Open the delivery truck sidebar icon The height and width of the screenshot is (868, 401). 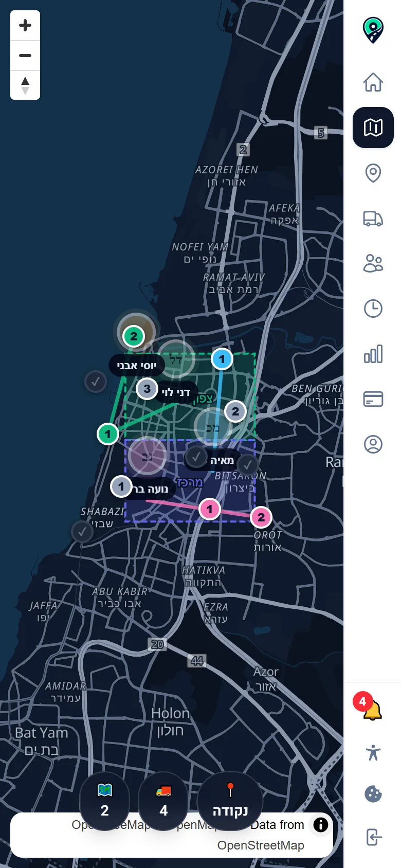[373, 218]
